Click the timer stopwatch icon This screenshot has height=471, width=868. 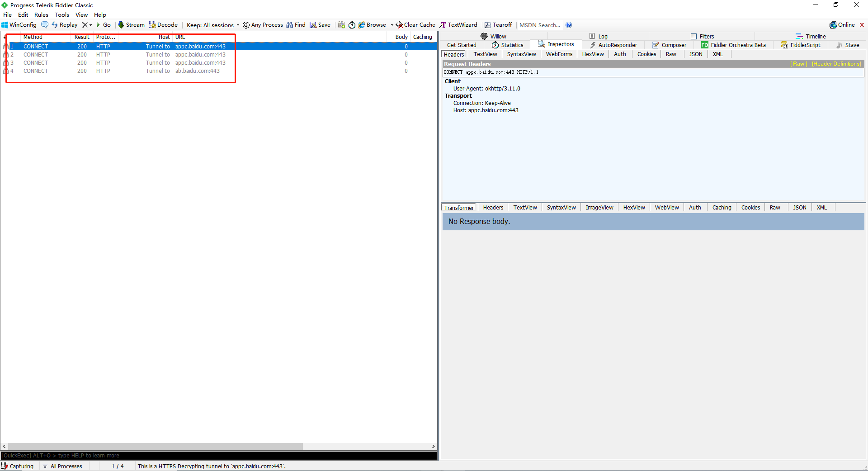point(352,25)
